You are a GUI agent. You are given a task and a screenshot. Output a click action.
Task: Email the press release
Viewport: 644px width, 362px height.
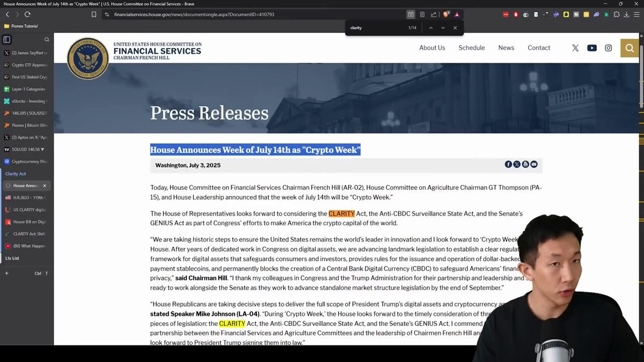(x=534, y=164)
